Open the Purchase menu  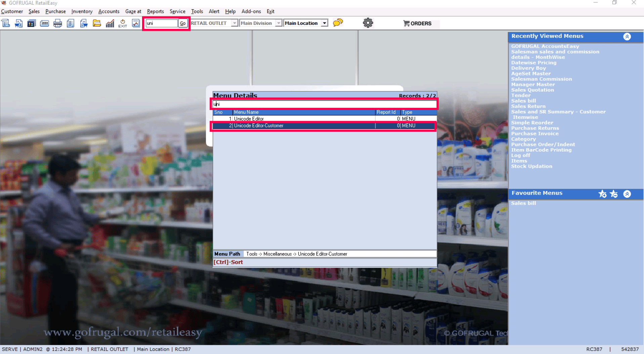coord(55,11)
